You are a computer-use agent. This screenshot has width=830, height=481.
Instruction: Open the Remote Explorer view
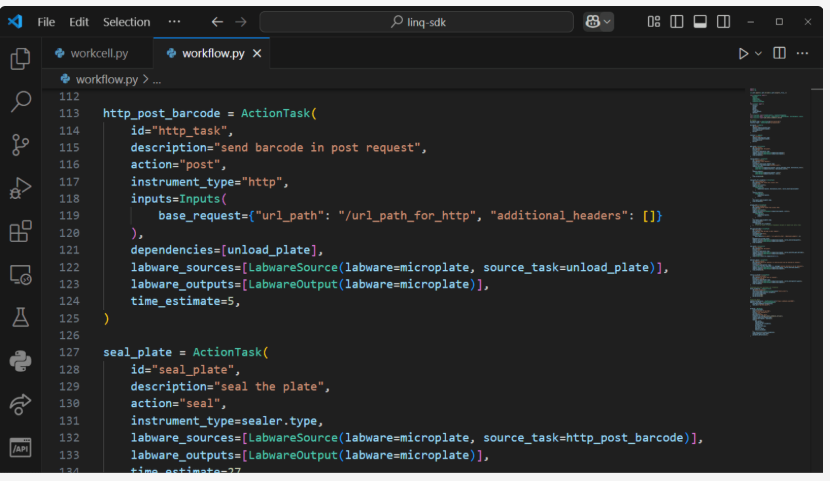[x=20, y=274]
